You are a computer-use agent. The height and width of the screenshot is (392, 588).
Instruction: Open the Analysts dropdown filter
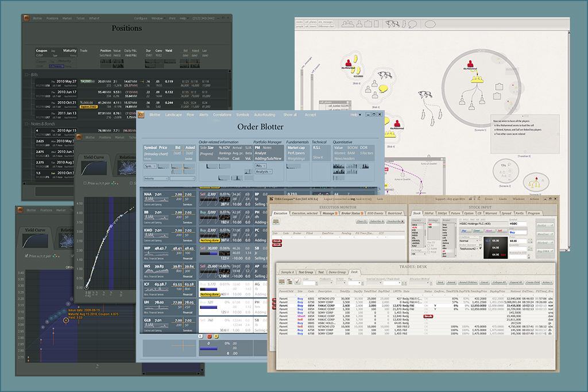(262, 172)
